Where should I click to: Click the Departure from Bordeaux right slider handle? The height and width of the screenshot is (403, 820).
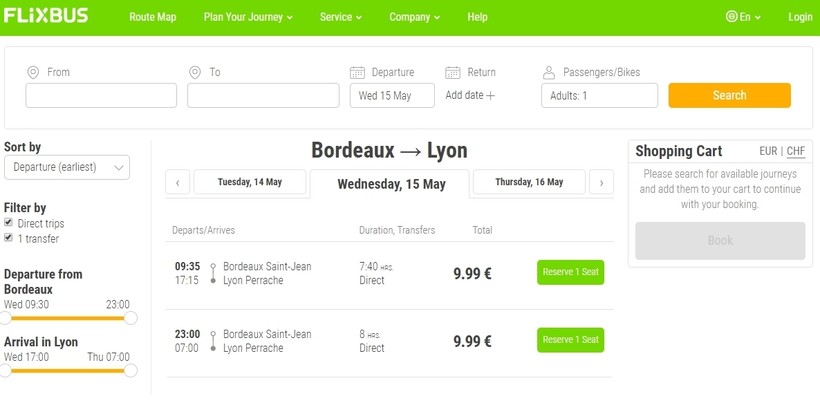pos(130,318)
